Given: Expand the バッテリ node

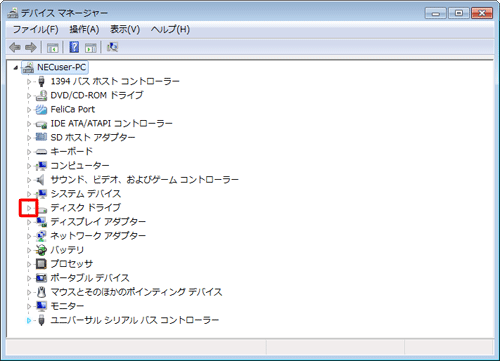Looking at the screenshot, I should [x=29, y=250].
